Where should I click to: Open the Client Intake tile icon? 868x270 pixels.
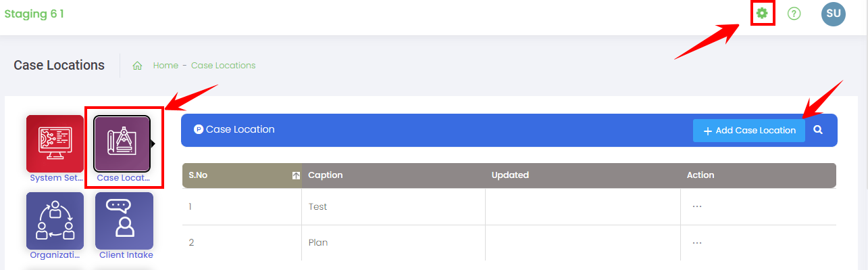coord(124,221)
